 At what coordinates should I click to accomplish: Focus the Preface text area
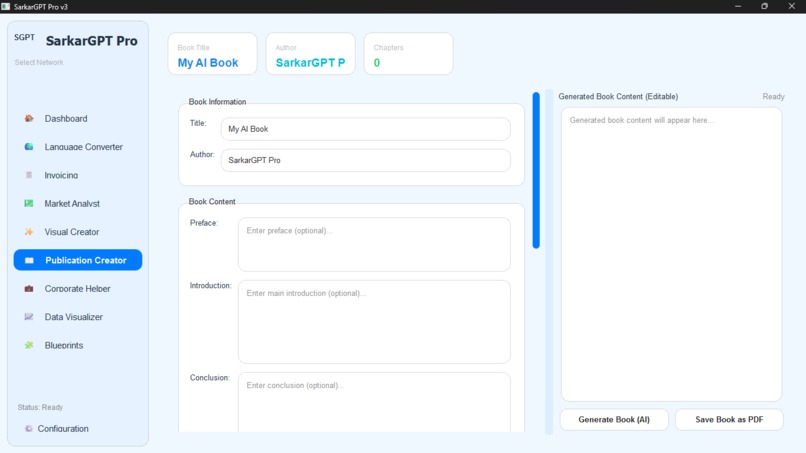(x=374, y=244)
